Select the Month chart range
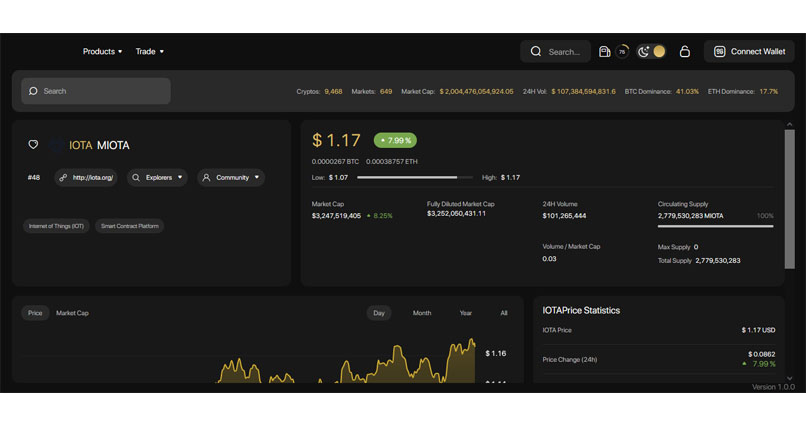This screenshot has width=806, height=430. [422, 313]
